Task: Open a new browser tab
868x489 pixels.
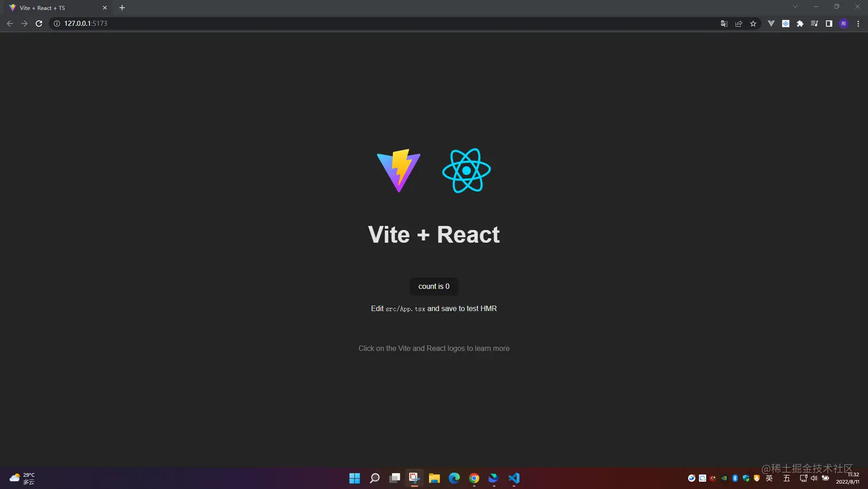Action: [x=122, y=8]
